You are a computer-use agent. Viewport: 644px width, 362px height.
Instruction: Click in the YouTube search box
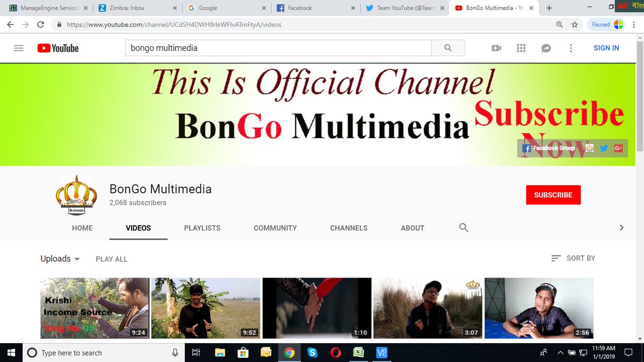point(278,48)
